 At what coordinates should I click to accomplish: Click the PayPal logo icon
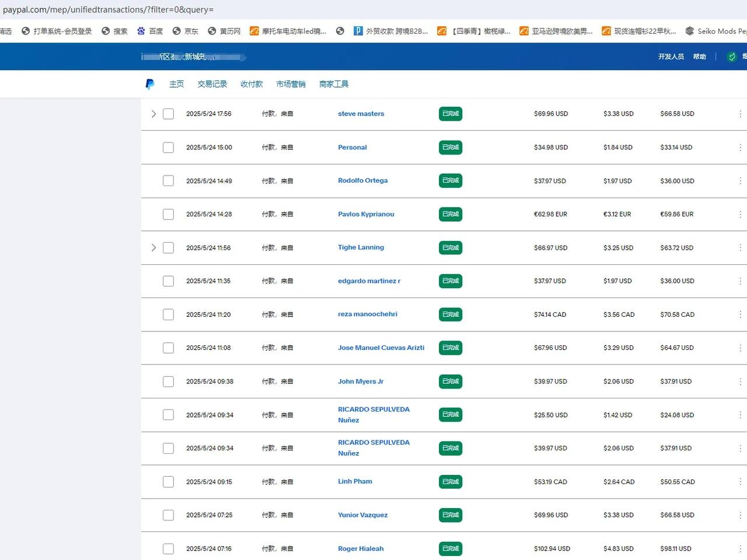150,84
